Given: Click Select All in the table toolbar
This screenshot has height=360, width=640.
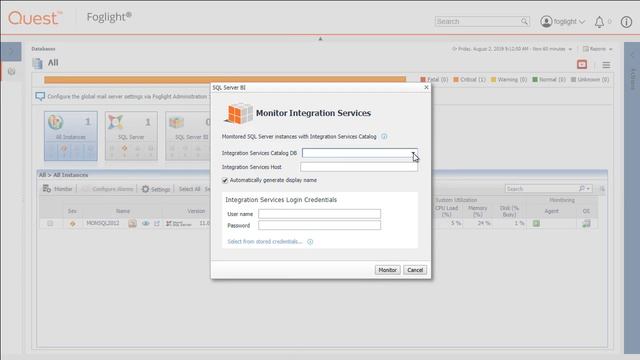Looking at the screenshot, I should (x=189, y=189).
